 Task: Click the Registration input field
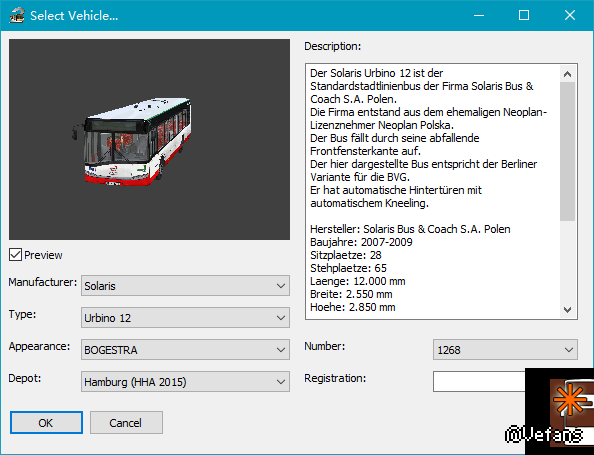(479, 382)
